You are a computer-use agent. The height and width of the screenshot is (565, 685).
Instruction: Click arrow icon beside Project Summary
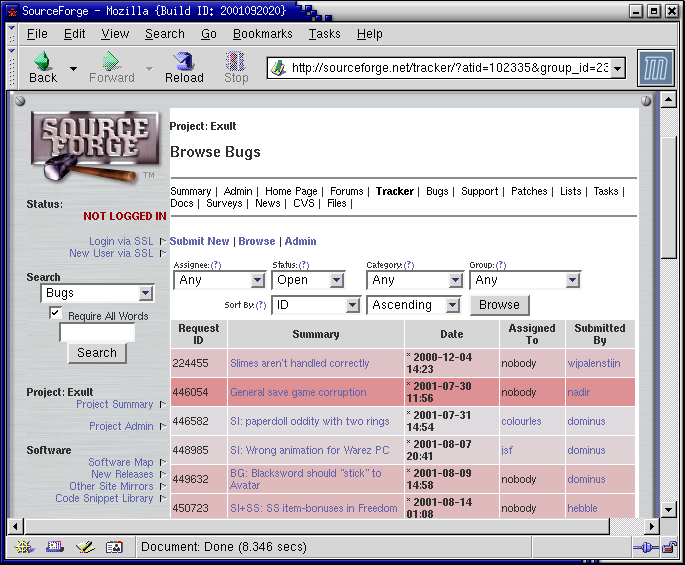click(x=163, y=404)
